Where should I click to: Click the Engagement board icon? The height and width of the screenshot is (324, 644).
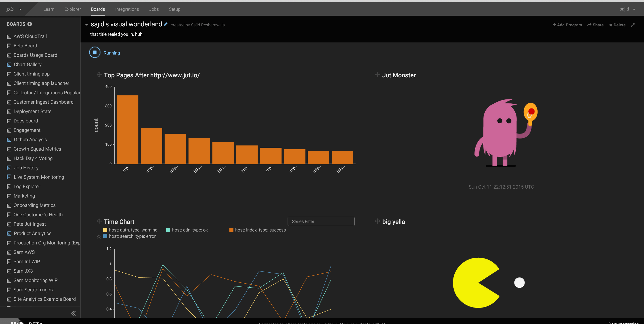pos(9,130)
